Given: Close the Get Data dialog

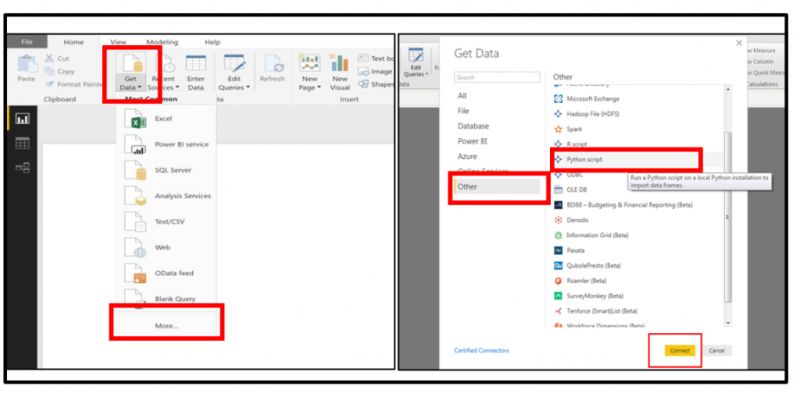Looking at the screenshot, I should (739, 44).
